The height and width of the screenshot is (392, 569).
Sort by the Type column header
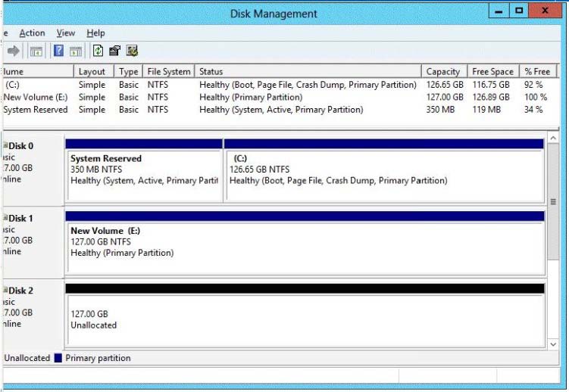(129, 71)
